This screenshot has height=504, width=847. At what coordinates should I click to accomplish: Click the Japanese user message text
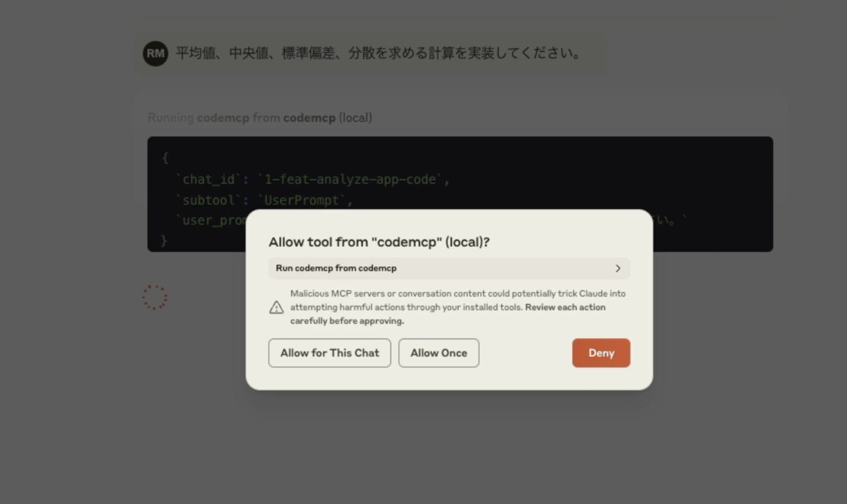click(x=379, y=53)
